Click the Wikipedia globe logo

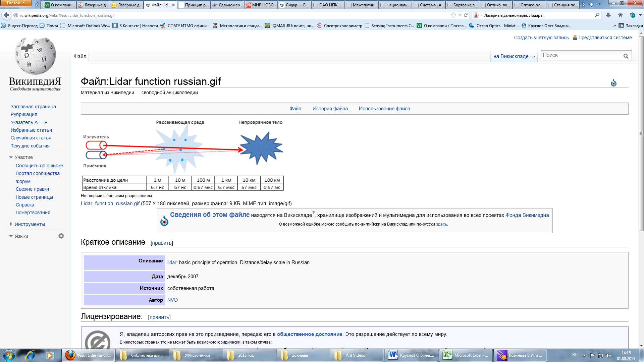[35, 56]
